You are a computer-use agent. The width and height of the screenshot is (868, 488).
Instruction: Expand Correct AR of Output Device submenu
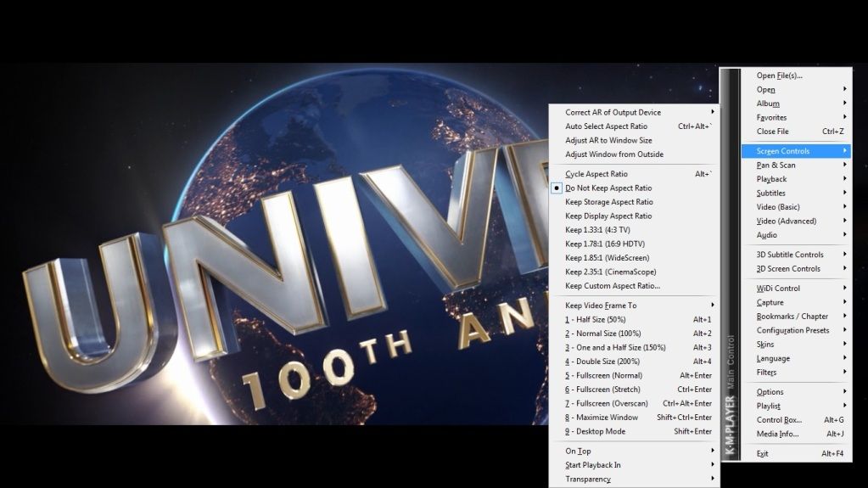tap(634, 112)
